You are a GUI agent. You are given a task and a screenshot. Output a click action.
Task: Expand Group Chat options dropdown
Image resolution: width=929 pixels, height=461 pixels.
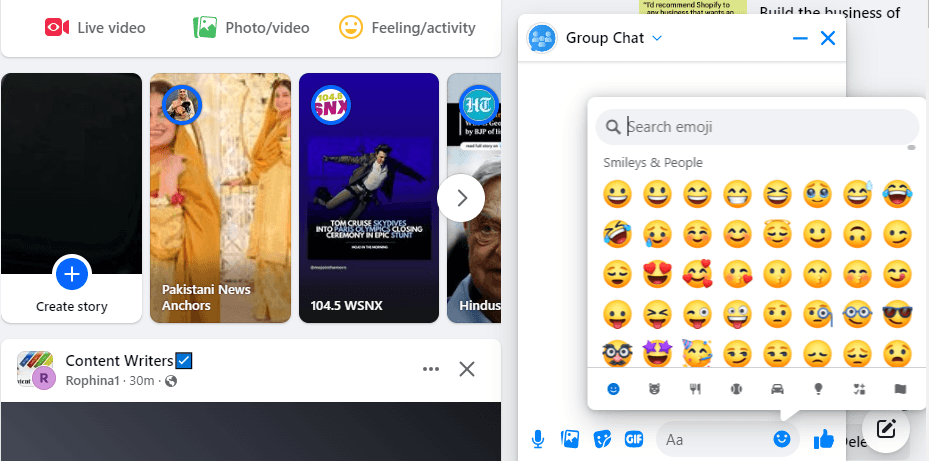[656, 39]
